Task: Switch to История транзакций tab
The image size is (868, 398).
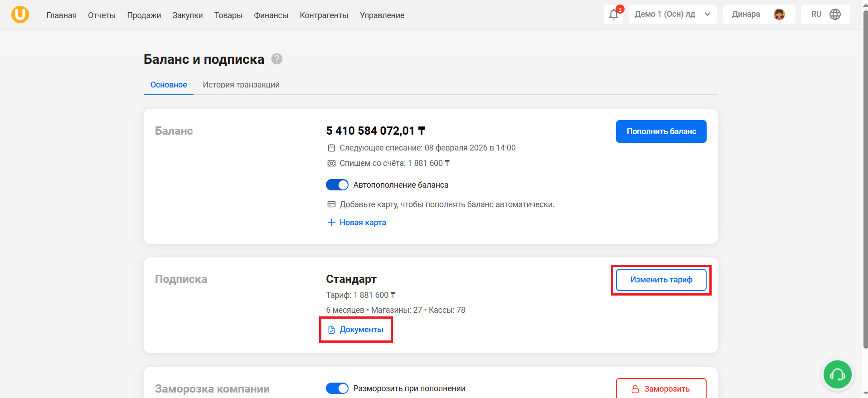Action: [x=241, y=85]
